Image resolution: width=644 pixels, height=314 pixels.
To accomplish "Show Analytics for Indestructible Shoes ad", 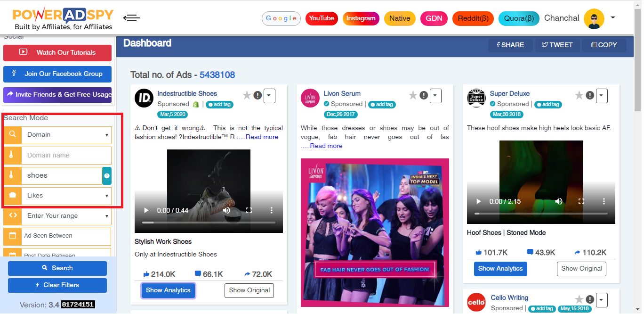I will coord(168,290).
